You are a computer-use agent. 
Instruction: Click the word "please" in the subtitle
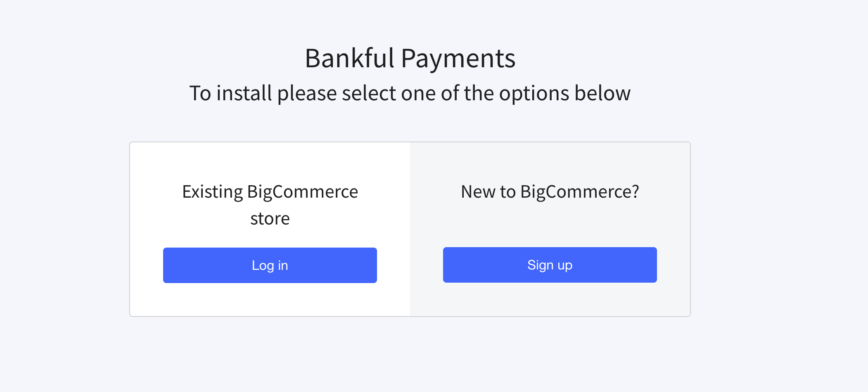pyautogui.click(x=307, y=93)
